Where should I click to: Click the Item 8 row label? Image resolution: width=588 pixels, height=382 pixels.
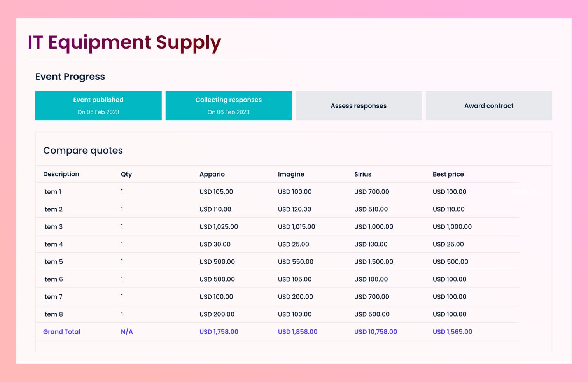(x=53, y=314)
